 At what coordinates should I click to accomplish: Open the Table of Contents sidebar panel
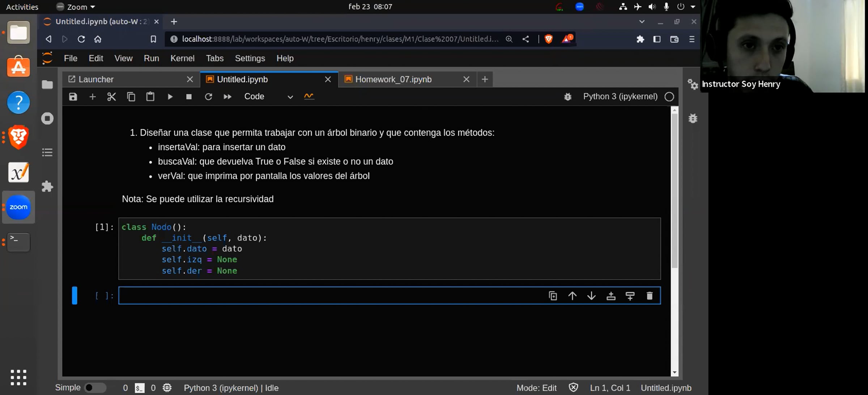[47, 153]
